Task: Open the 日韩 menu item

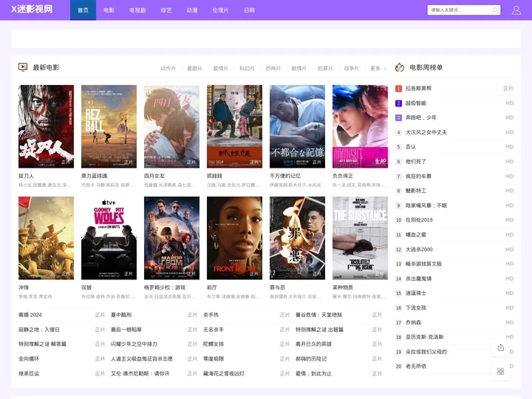Action: [x=249, y=10]
